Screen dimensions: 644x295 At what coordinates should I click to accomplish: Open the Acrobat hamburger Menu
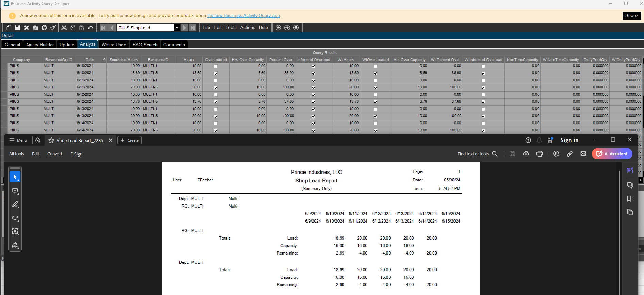(x=18, y=140)
